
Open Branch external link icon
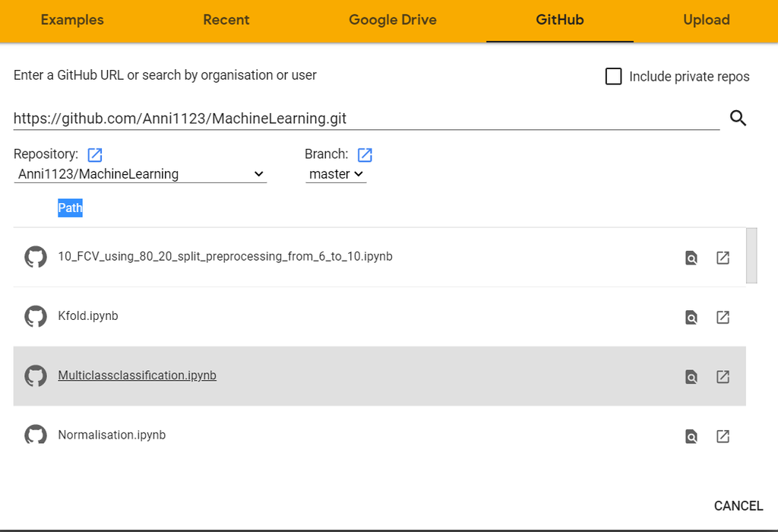[x=365, y=155]
